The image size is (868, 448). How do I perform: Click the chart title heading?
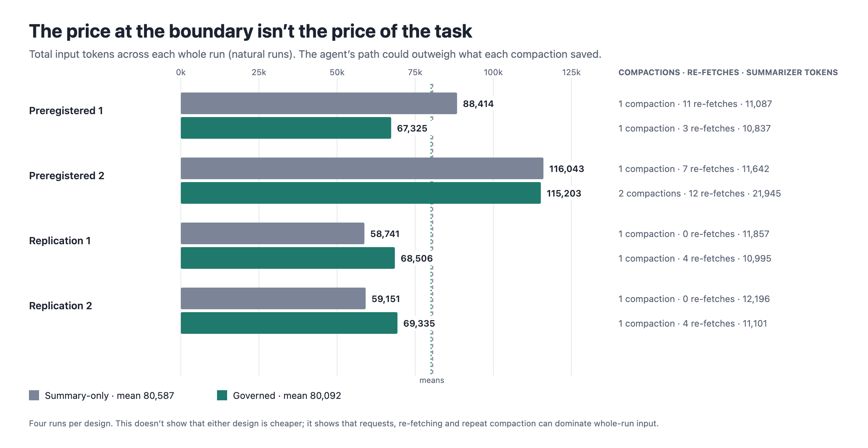(250, 31)
